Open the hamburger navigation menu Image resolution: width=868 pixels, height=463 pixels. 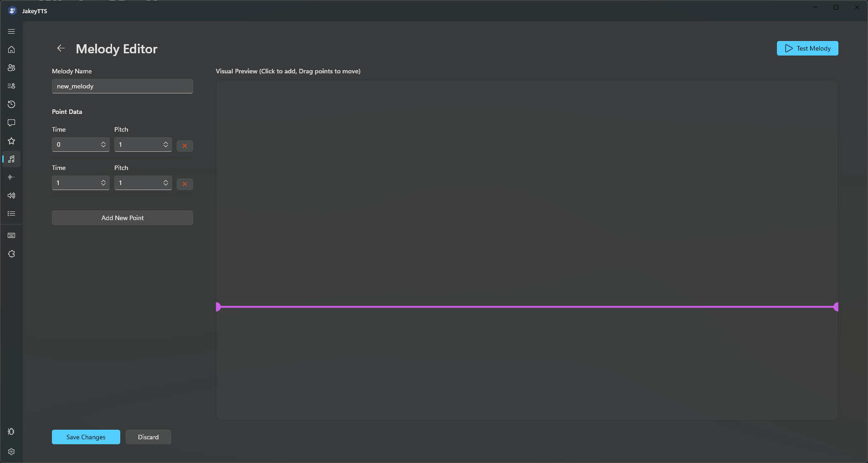tap(11, 31)
